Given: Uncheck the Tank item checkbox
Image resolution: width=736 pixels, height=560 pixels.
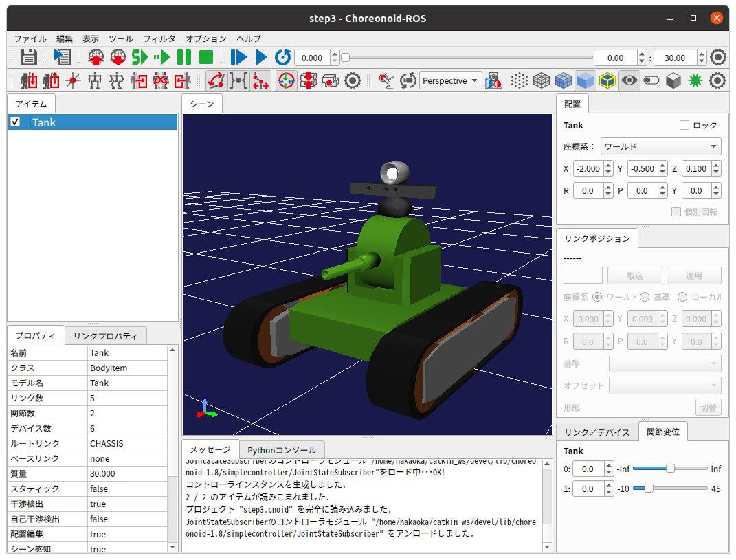Looking at the screenshot, I should (16, 122).
